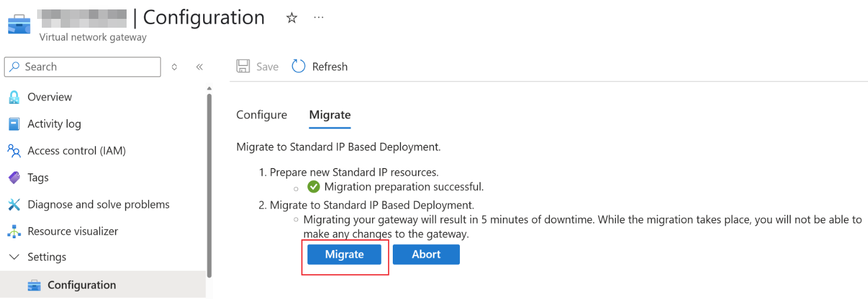Click the Diagnose and solve problems icon

pos(14,205)
